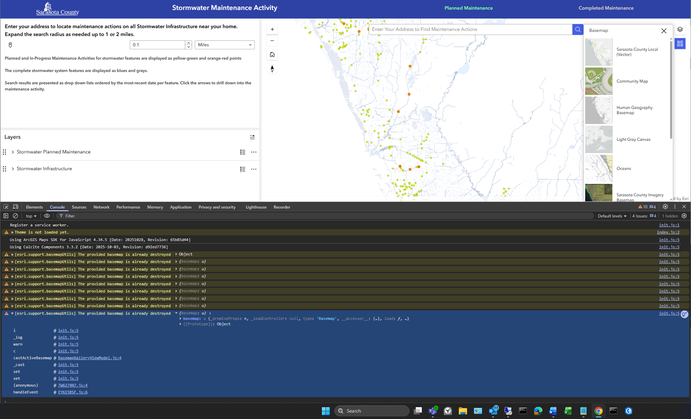The image size is (691, 419).
Task: Open more options for Stormwater Infrastructure layer
Action: click(254, 169)
